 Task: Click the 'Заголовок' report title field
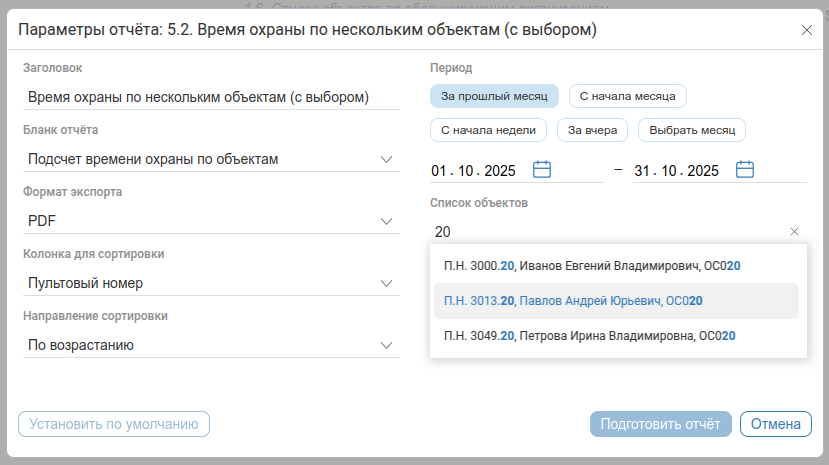[211, 98]
